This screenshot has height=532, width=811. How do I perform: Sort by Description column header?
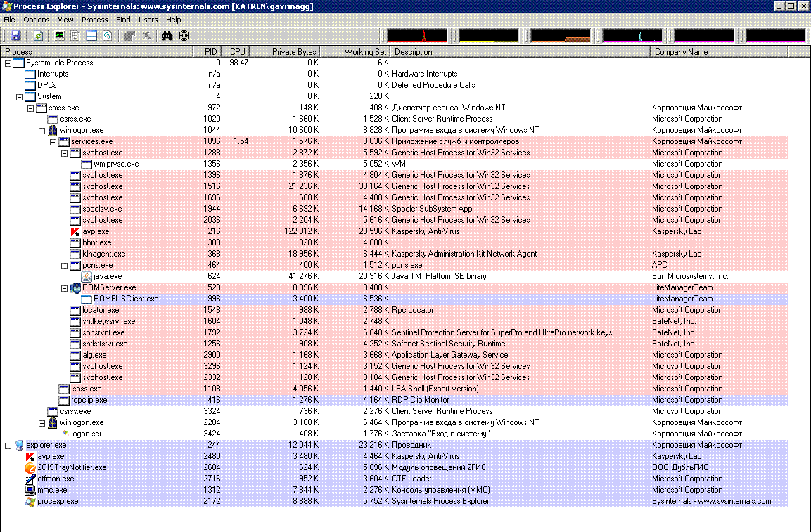tap(519, 52)
